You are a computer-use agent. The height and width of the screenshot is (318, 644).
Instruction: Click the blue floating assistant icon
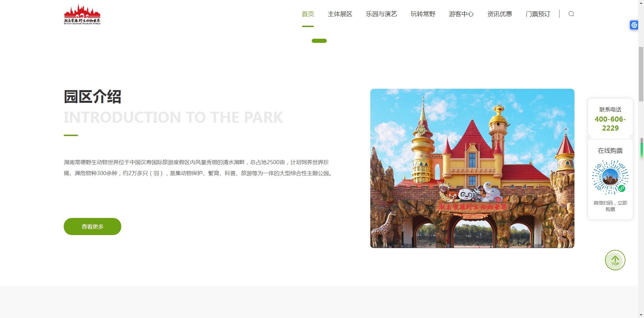[634, 25]
